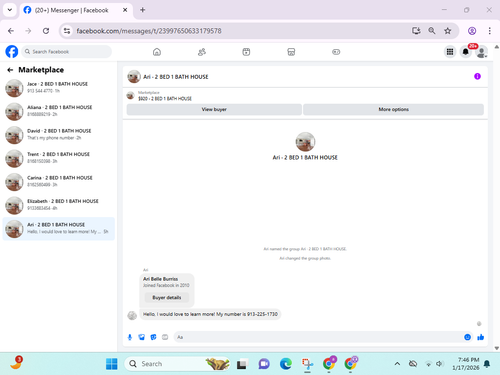Click the Search Facebook field
The width and height of the screenshot is (500, 375).
pos(67,52)
